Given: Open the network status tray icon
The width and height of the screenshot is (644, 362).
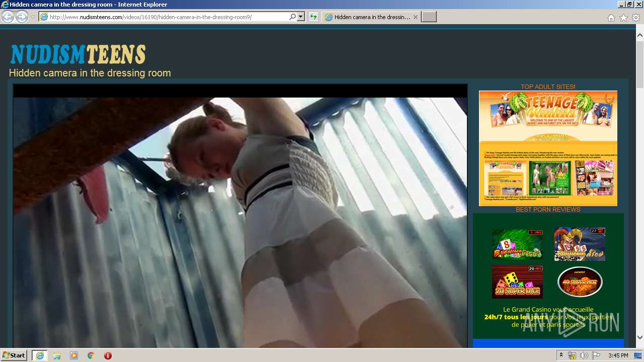Looking at the screenshot, I should click(572, 355).
